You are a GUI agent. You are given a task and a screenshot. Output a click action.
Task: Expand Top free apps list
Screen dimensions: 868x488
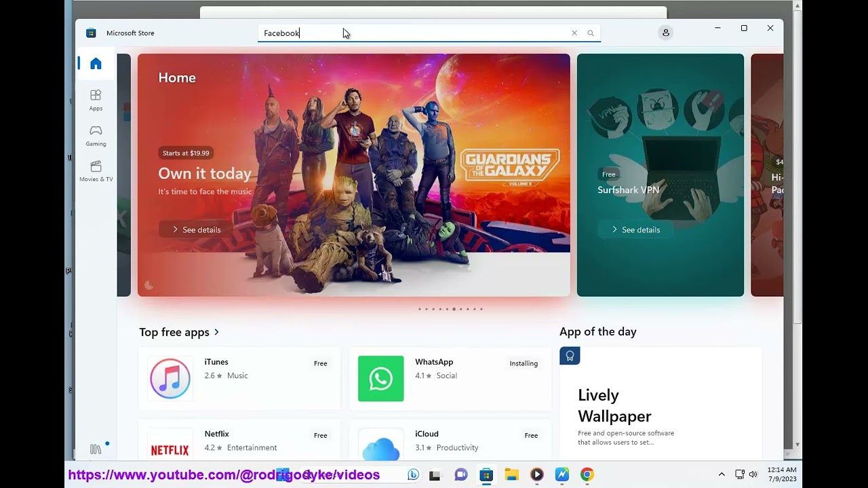tap(179, 332)
